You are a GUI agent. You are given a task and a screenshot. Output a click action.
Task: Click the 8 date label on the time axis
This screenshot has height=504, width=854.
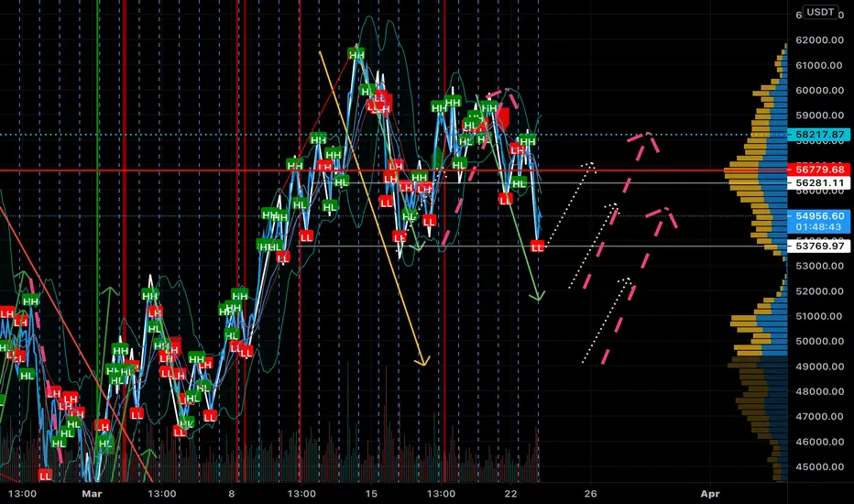coord(232,494)
